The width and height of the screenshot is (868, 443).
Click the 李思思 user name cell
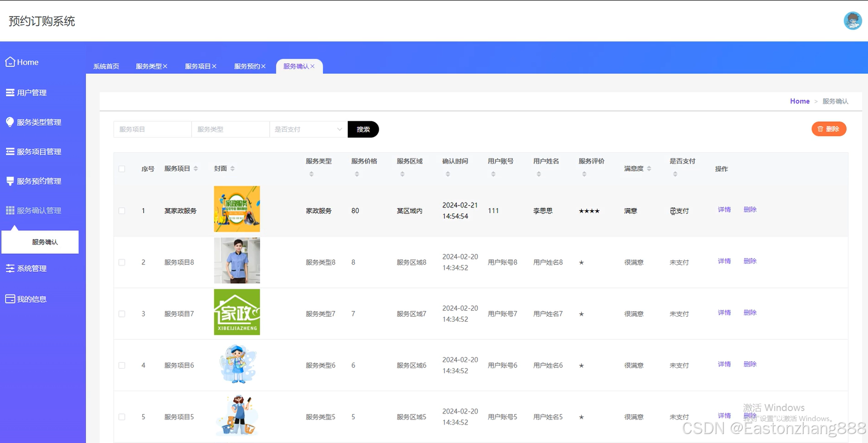click(x=543, y=211)
